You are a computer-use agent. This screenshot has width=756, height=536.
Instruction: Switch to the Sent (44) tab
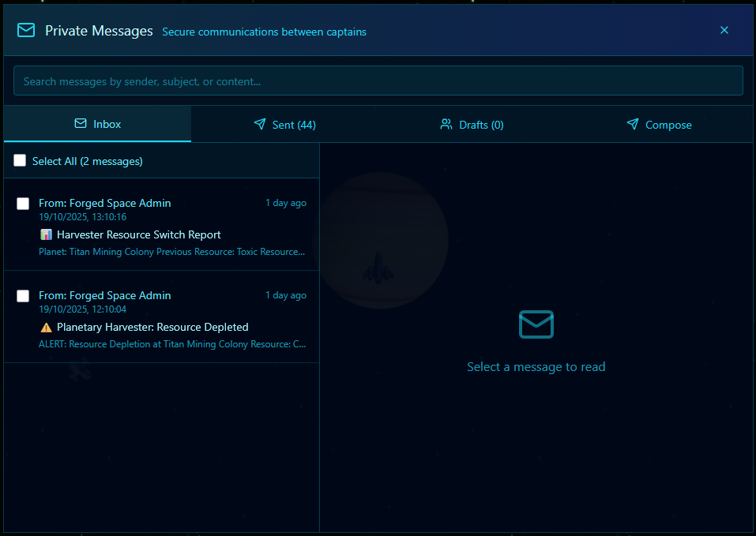(x=285, y=125)
